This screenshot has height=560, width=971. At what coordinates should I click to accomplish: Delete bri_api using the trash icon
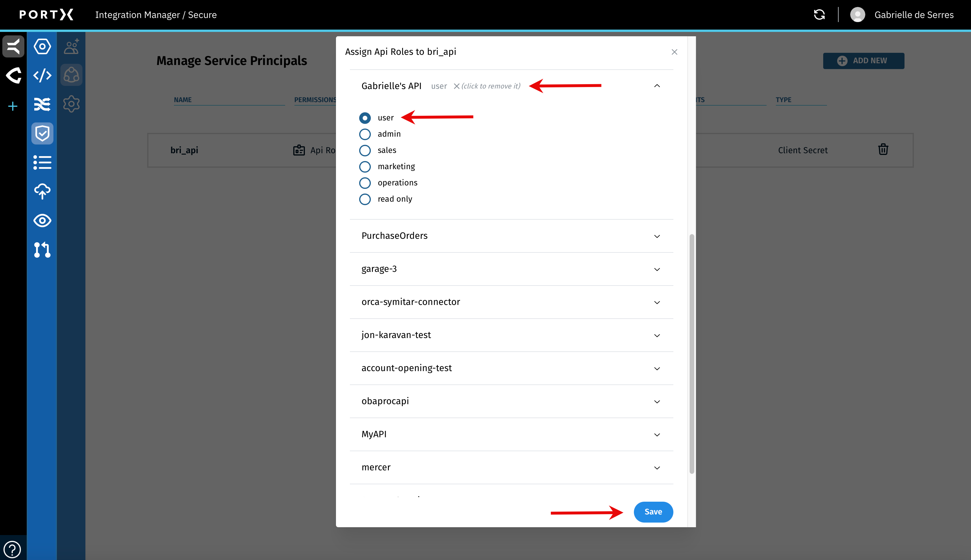[883, 150]
